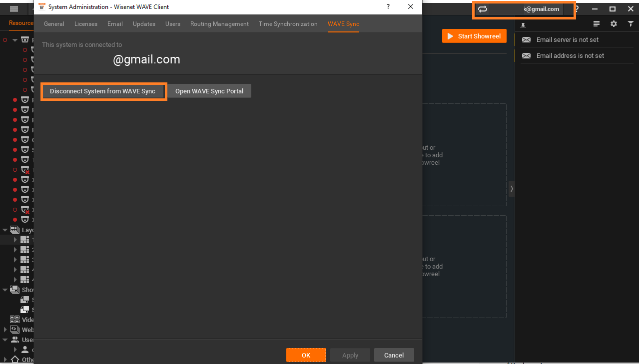Switch to the Licenses tab
Screen dimensions: 639x364
tap(86, 24)
